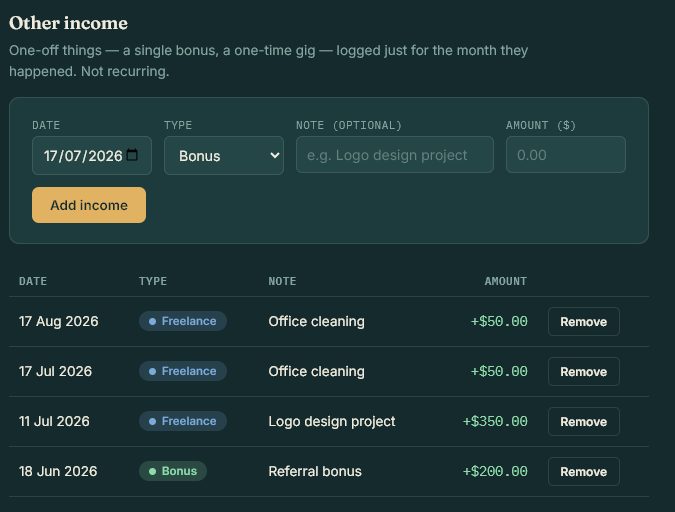The width and height of the screenshot is (675, 512).
Task: Click the Add income button
Action: tap(89, 205)
